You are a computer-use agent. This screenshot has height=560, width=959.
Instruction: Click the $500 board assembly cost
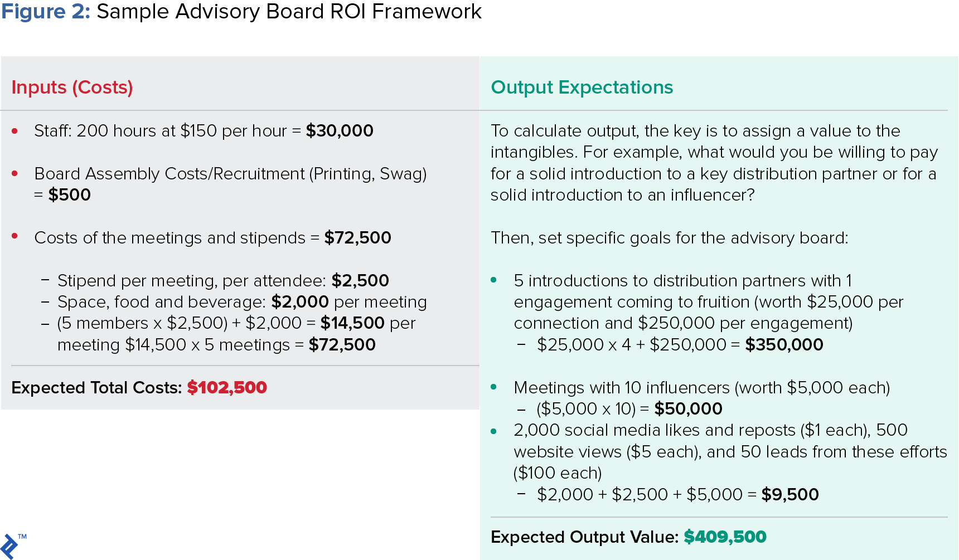[69, 195]
